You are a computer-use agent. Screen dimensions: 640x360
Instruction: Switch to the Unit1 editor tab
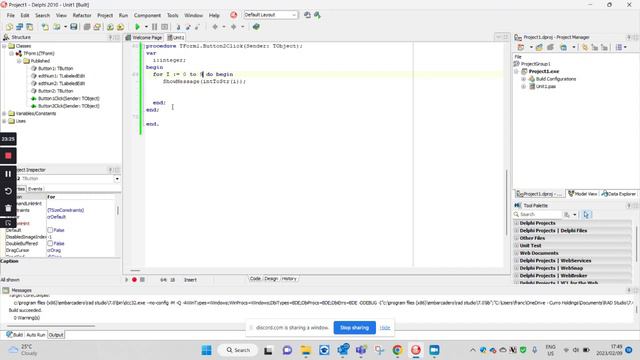(176, 38)
